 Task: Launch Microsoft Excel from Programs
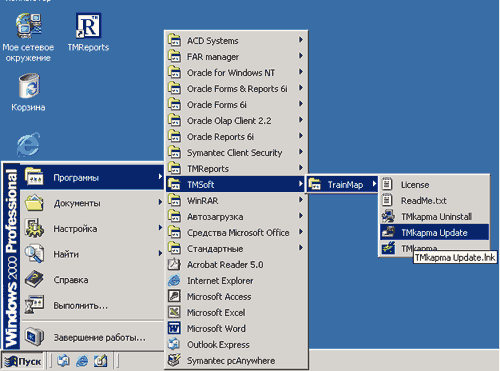(x=236, y=312)
